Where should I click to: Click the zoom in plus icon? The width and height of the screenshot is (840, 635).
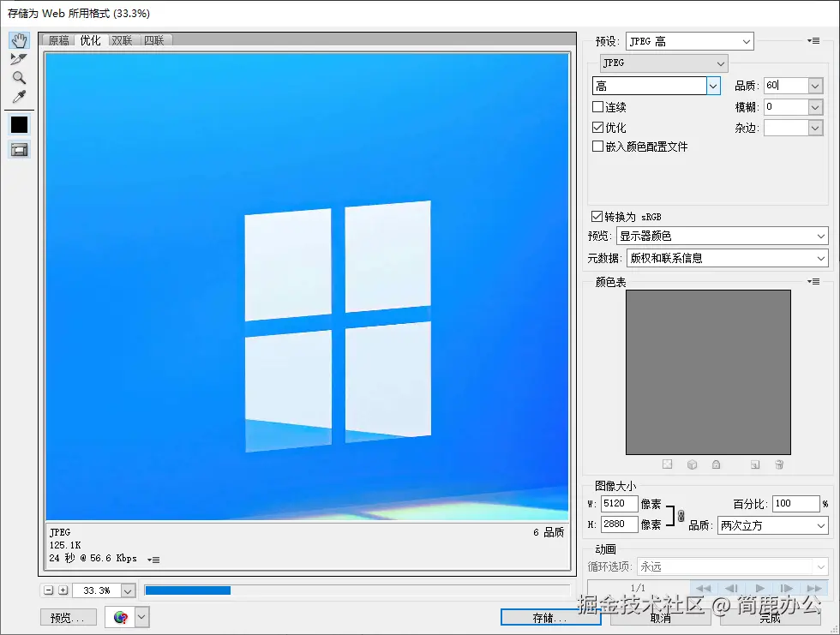[63, 590]
